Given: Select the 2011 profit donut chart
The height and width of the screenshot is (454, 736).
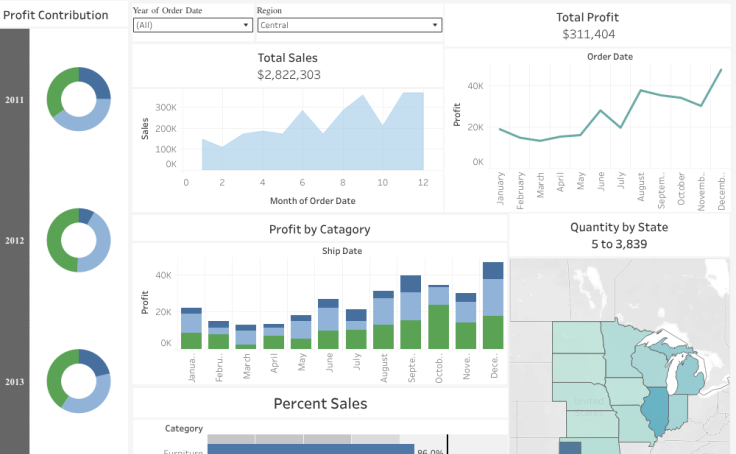Looking at the screenshot, I should point(79,99).
